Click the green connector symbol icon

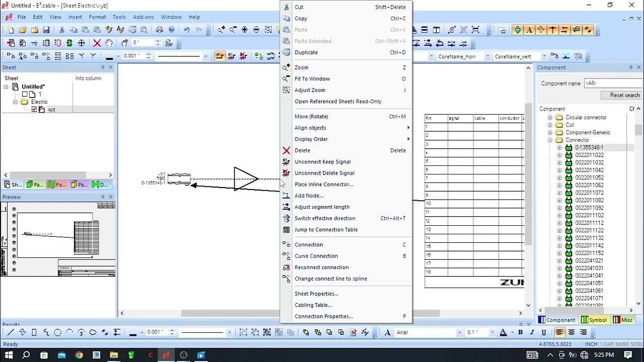tap(69, 43)
